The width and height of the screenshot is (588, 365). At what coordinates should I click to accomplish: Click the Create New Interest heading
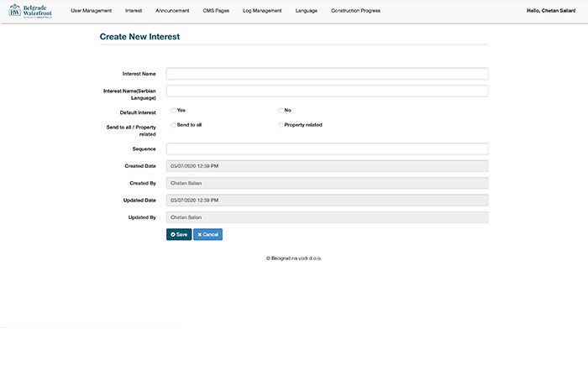(139, 36)
